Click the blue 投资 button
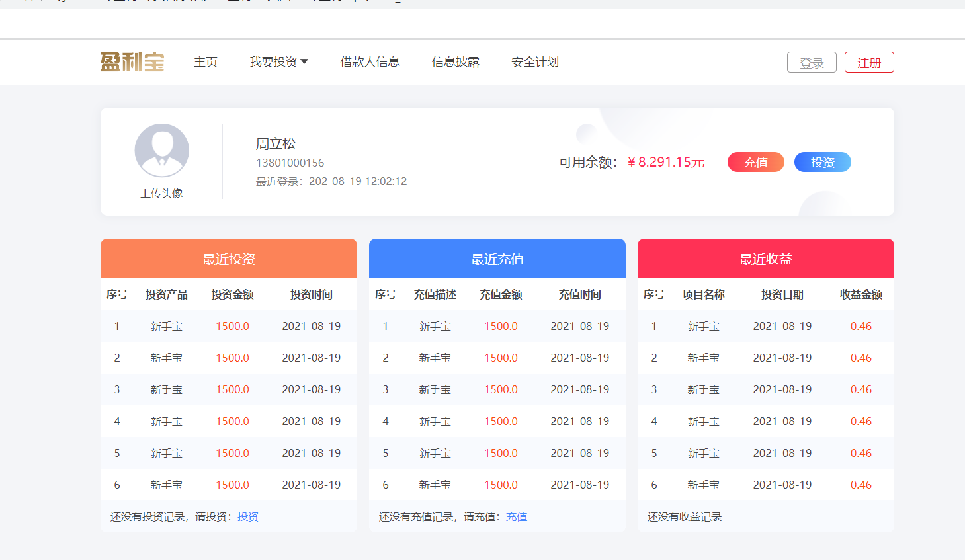The height and width of the screenshot is (560, 965). (823, 162)
